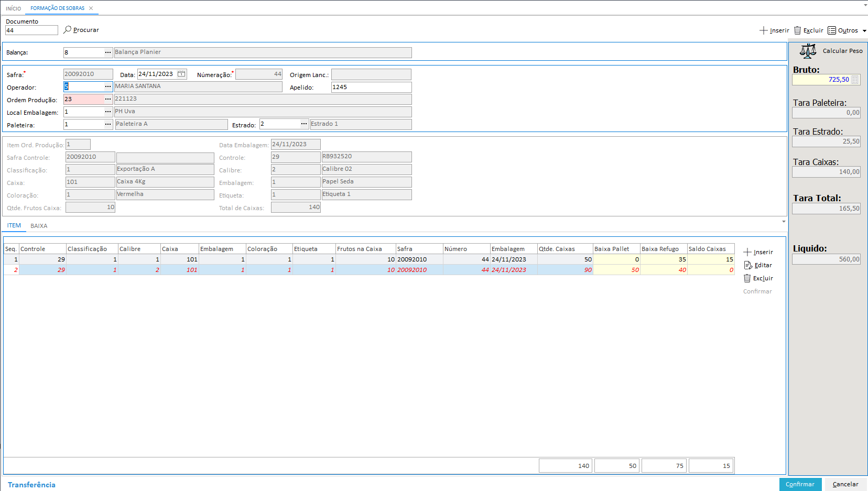Select the FORMAÇÃO DE SOBRAS tab
The width and height of the screenshot is (868, 491).
pos(57,8)
